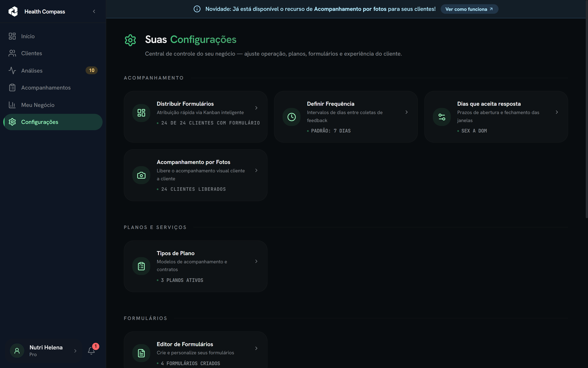
Task: Click the Análises badge showing 10
Action: click(92, 70)
